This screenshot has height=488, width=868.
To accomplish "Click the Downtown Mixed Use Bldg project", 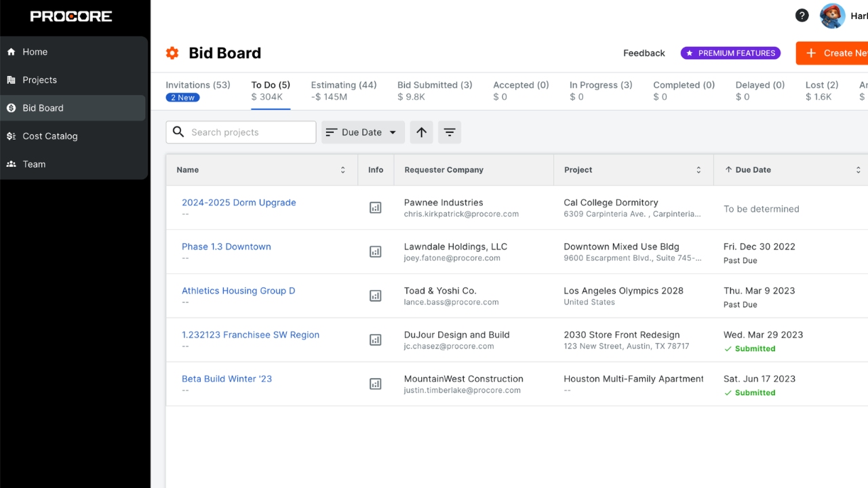I will coord(621,247).
